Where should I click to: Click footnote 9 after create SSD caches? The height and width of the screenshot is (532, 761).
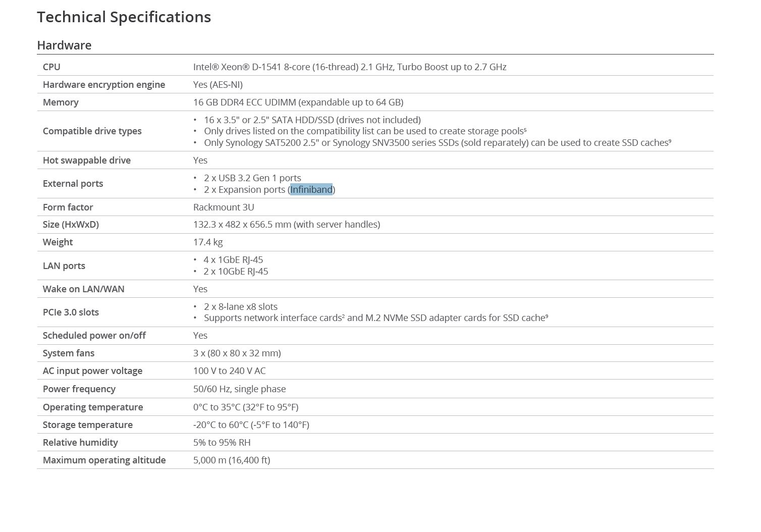[x=670, y=141]
